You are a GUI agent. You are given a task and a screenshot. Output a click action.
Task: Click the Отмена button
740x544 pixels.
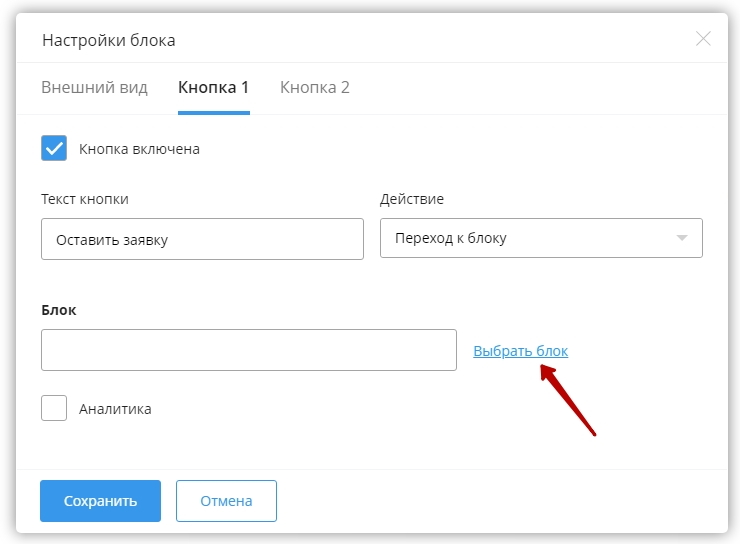(226, 501)
